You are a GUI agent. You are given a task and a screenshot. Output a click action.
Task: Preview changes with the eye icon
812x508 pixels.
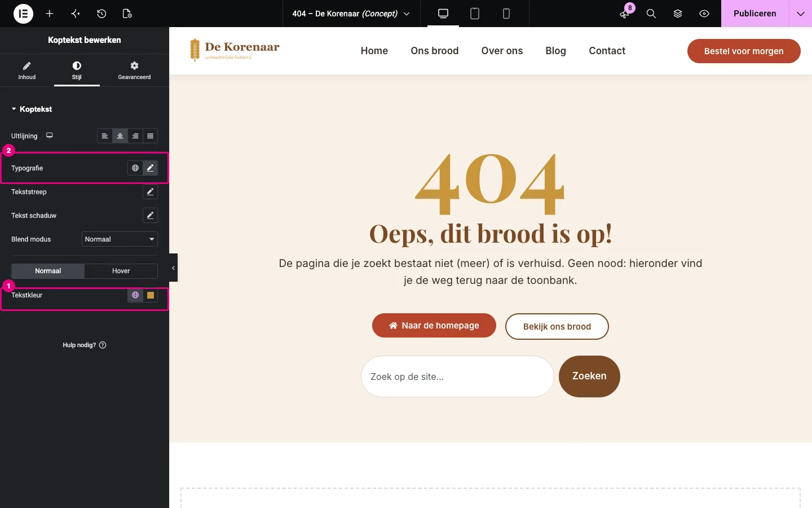704,14
